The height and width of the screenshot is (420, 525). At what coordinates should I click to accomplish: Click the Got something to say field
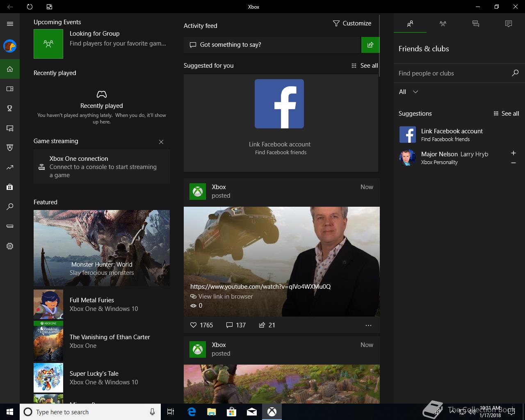[272, 45]
